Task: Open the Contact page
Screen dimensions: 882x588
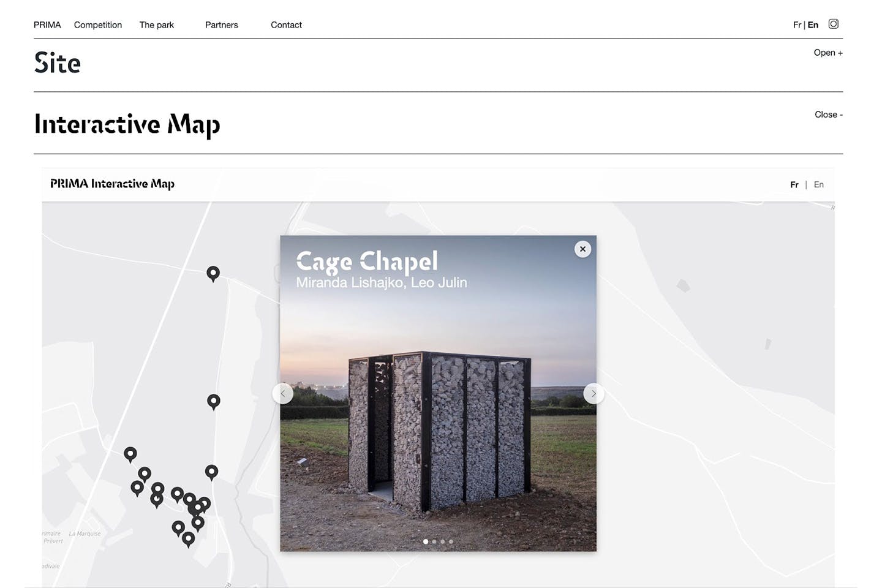Action: (285, 25)
